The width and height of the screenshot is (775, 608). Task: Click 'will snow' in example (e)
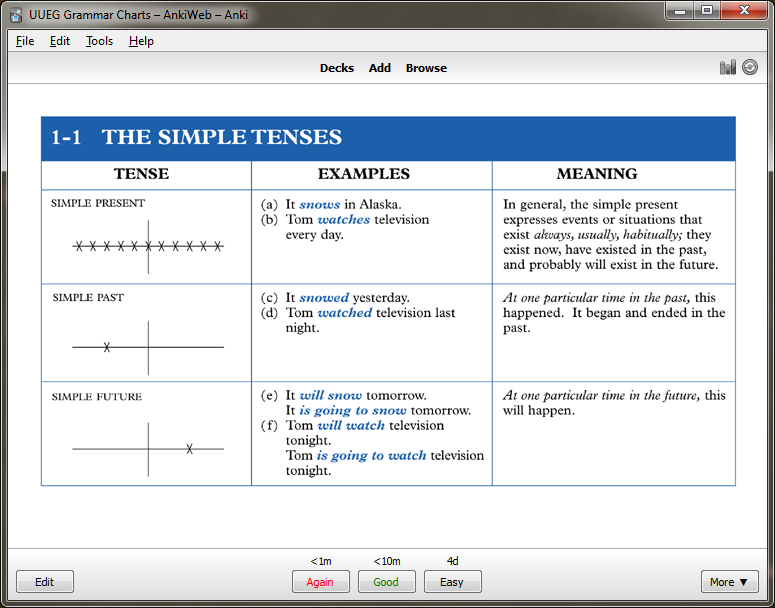click(x=331, y=395)
